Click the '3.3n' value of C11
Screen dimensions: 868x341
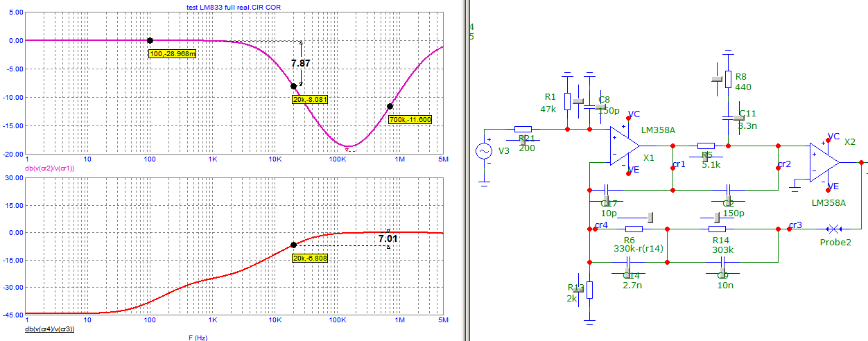click(x=747, y=126)
